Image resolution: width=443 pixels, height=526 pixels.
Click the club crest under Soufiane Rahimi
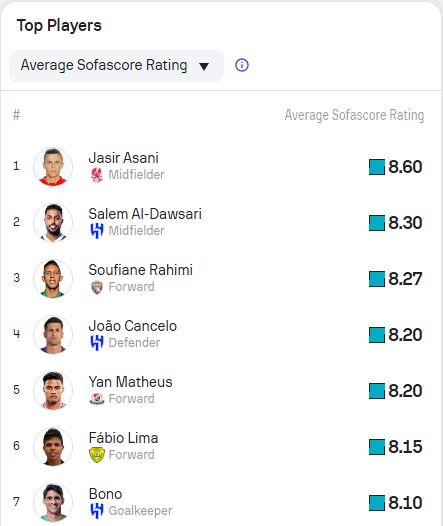pos(97,287)
